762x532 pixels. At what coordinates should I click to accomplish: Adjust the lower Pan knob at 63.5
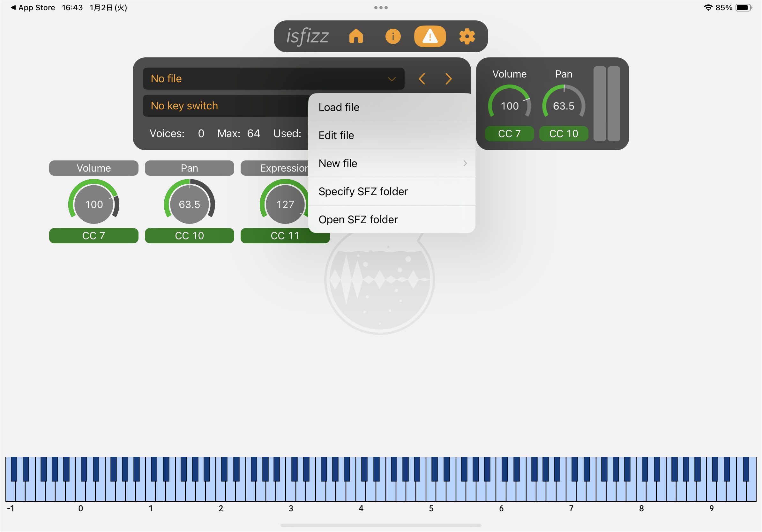tap(189, 202)
